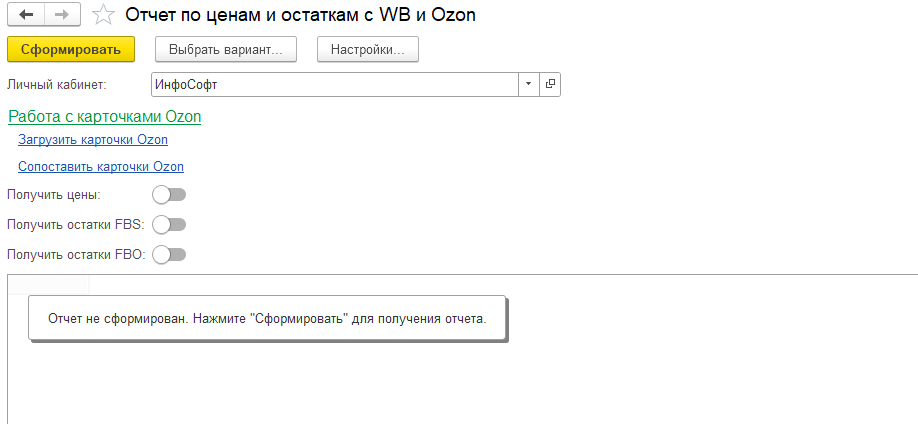Image resolution: width=918 pixels, height=424 pixels.
Task: Go forward with the right arrow
Action: click(64, 15)
